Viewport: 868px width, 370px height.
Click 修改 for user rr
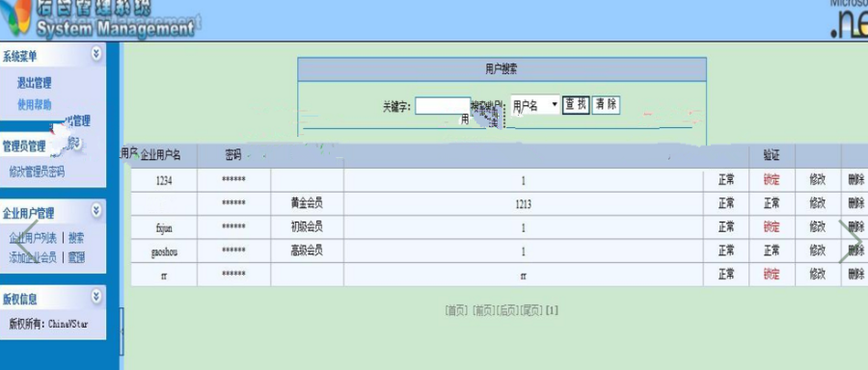(x=818, y=274)
